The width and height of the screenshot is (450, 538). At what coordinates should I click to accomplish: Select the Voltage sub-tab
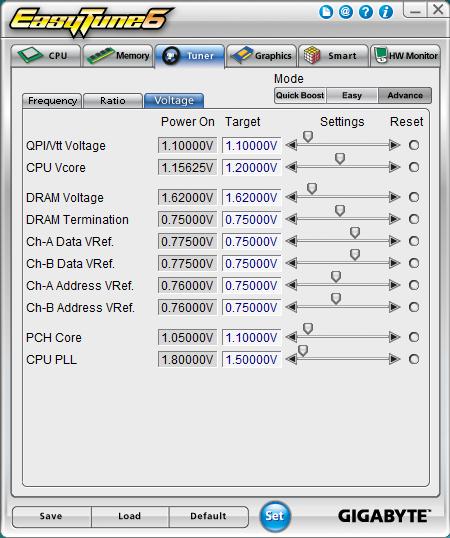174,100
